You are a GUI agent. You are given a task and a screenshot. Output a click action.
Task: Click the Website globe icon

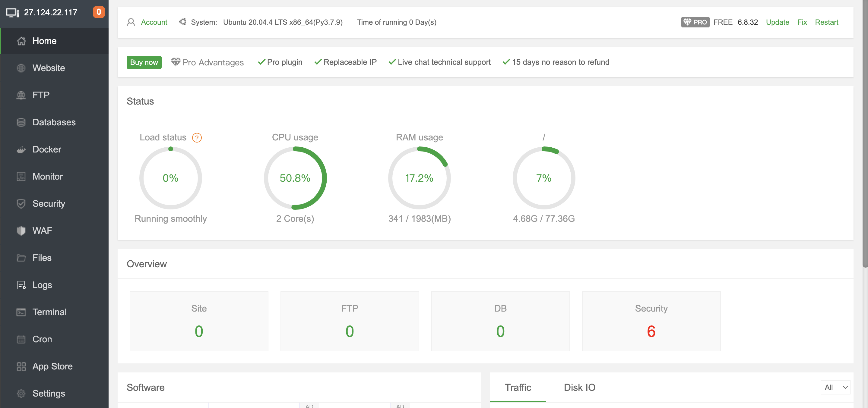coord(21,68)
